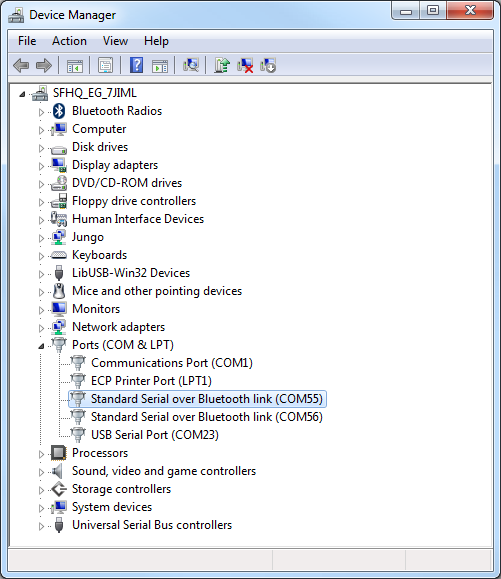Viewport: 501px width, 579px height.
Task: Click the Keyboards category icon
Action: [x=59, y=255]
